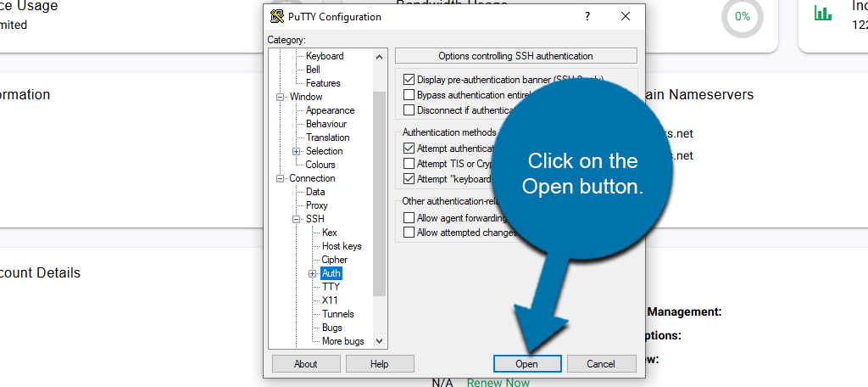Select Tunnels in category tree
The height and width of the screenshot is (387, 868).
point(337,314)
